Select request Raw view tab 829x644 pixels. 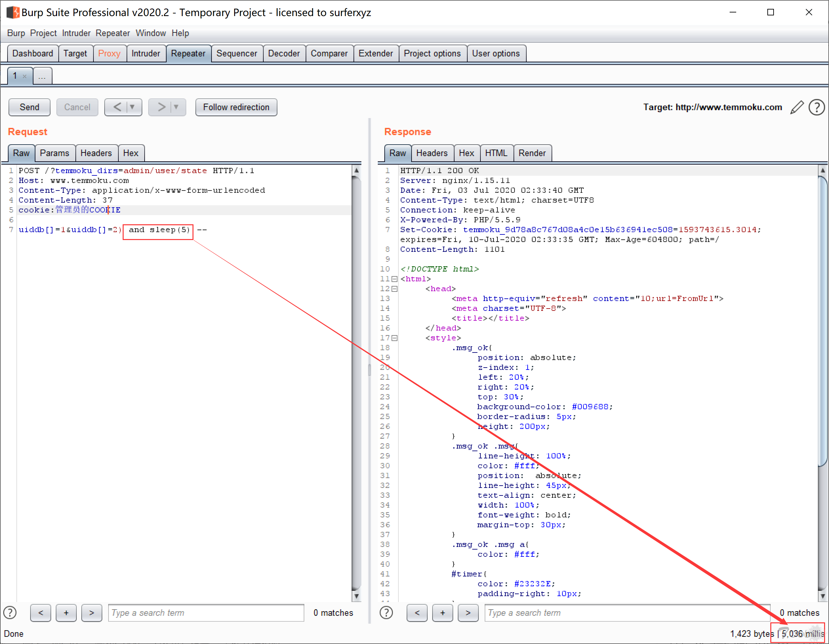21,153
